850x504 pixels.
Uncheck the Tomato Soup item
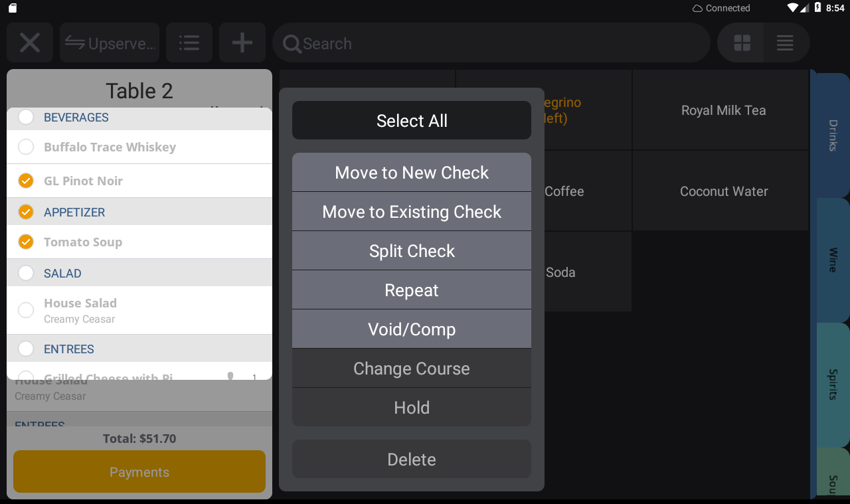(26, 242)
